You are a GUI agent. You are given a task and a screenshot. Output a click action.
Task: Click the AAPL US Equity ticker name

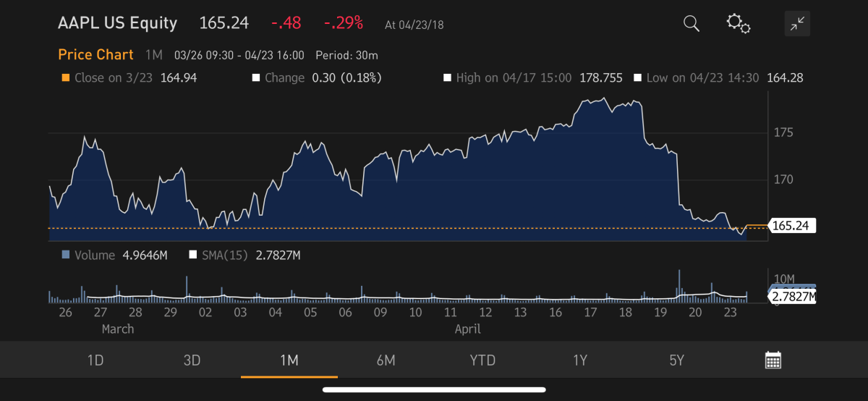click(117, 23)
